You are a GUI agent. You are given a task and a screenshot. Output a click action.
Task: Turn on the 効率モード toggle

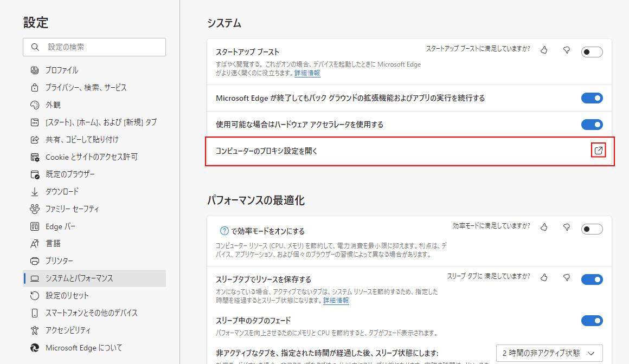tap(592, 229)
